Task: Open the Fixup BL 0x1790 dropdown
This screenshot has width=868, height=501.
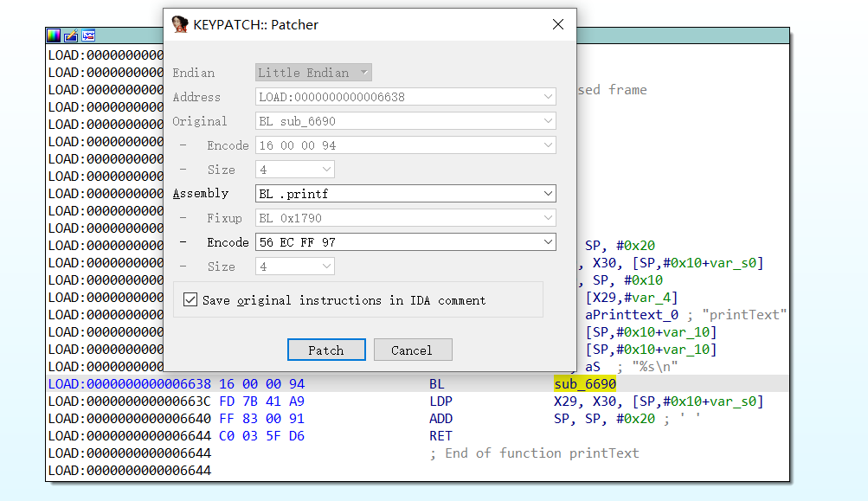Action: (547, 218)
